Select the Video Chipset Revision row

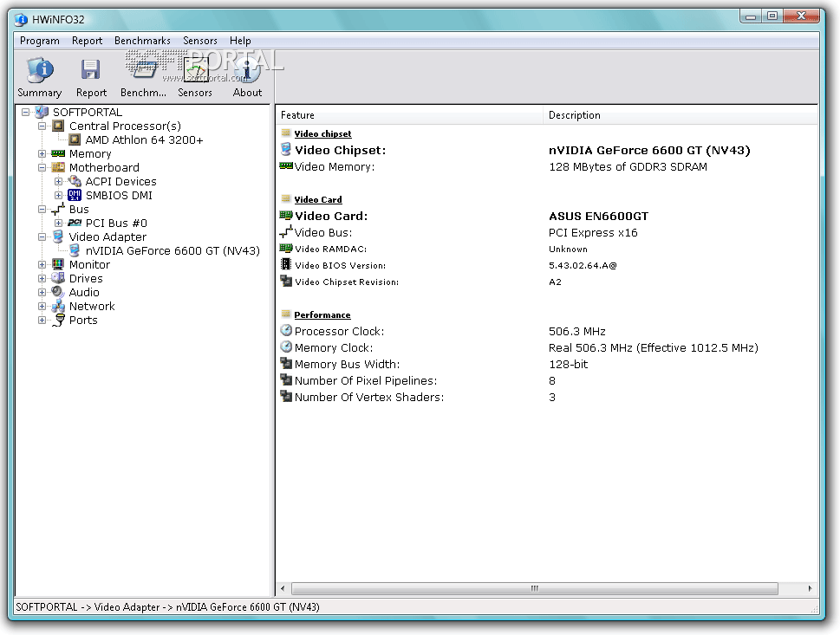546,282
